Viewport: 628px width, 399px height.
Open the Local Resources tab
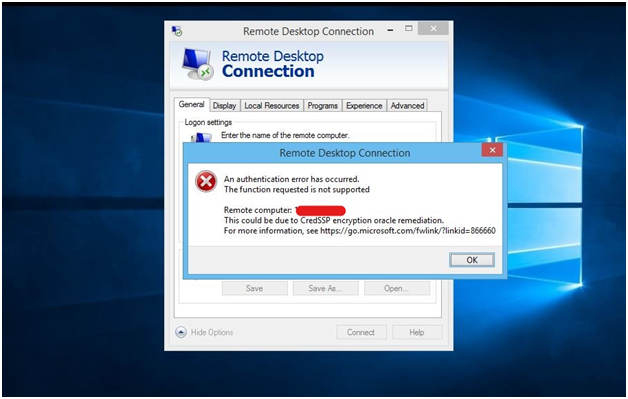(x=272, y=106)
